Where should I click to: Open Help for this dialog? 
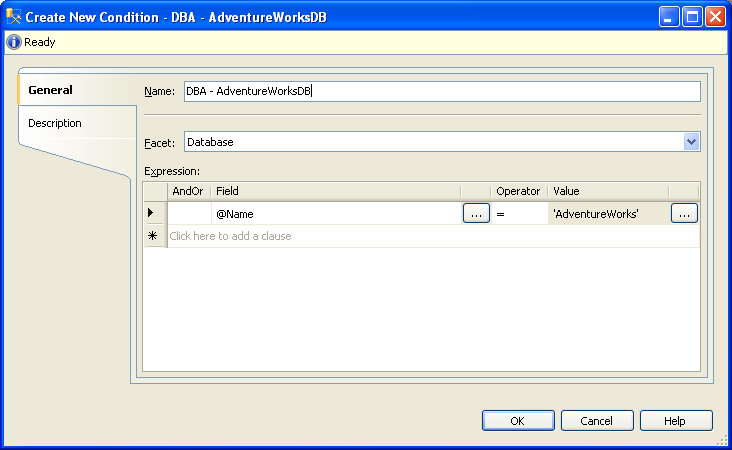coord(676,421)
